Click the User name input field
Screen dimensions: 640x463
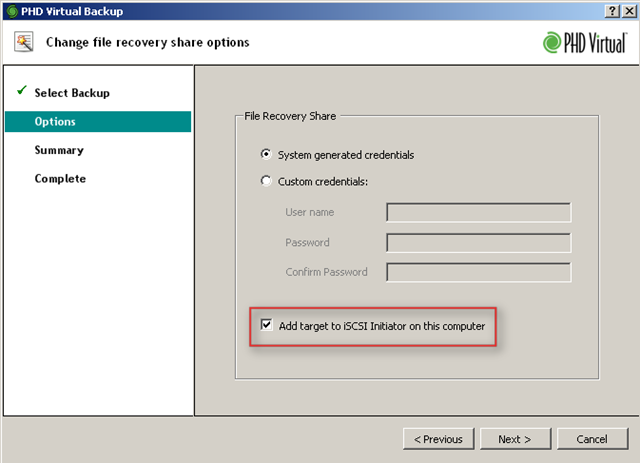(x=478, y=212)
